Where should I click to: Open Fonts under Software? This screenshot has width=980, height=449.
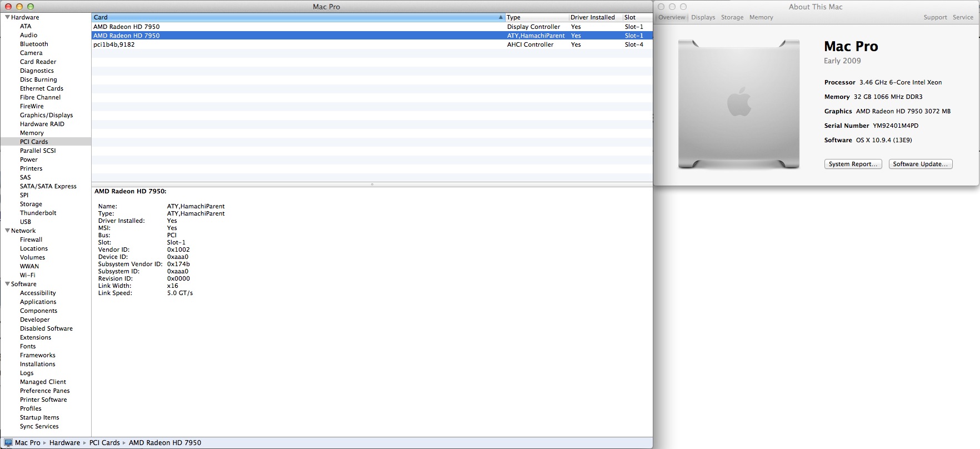pyautogui.click(x=28, y=346)
